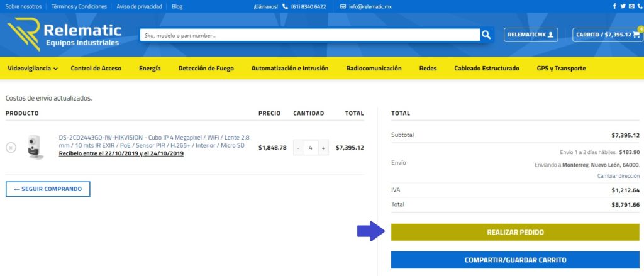This screenshot has width=644, height=276.
Task: Click the email info@relematic.mx link
Action: pos(370,6)
